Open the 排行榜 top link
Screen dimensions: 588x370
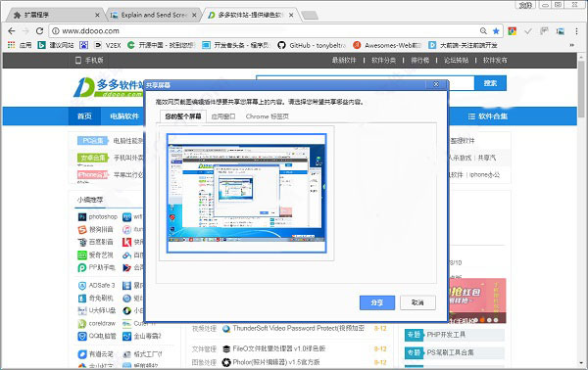click(420, 61)
